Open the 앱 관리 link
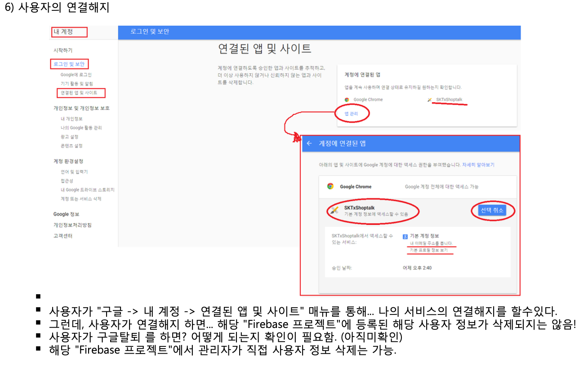Viewport: 588px width, 368px height. coord(351,114)
